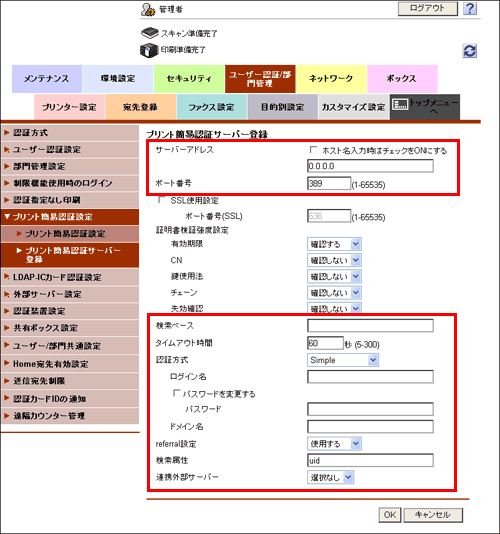Toggle the SSL使用設定 checkbox

pos(162,200)
